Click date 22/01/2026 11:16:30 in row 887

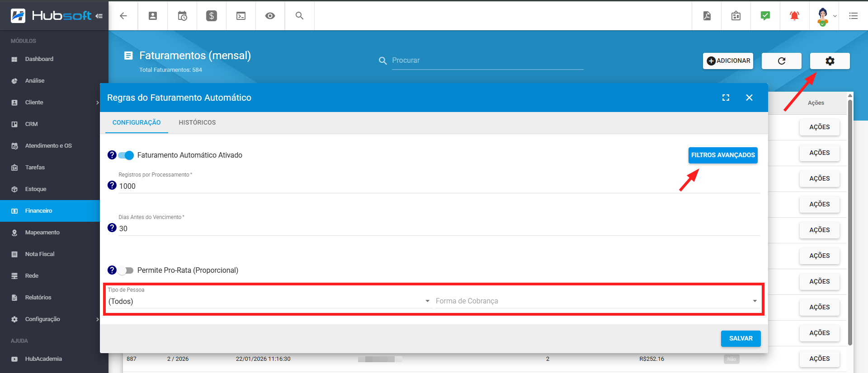click(263, 359)
